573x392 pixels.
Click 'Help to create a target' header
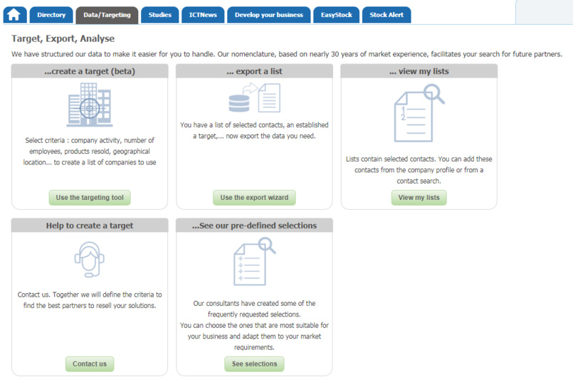point(90,226)
